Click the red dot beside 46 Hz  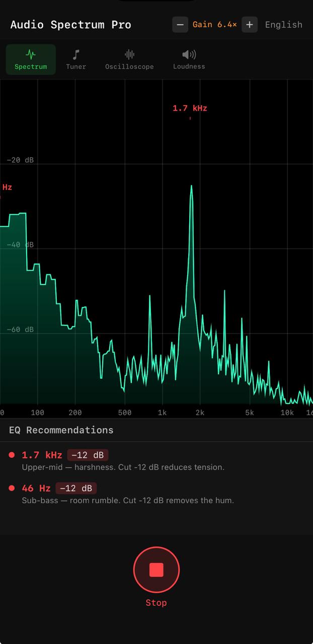click(12, 488)
